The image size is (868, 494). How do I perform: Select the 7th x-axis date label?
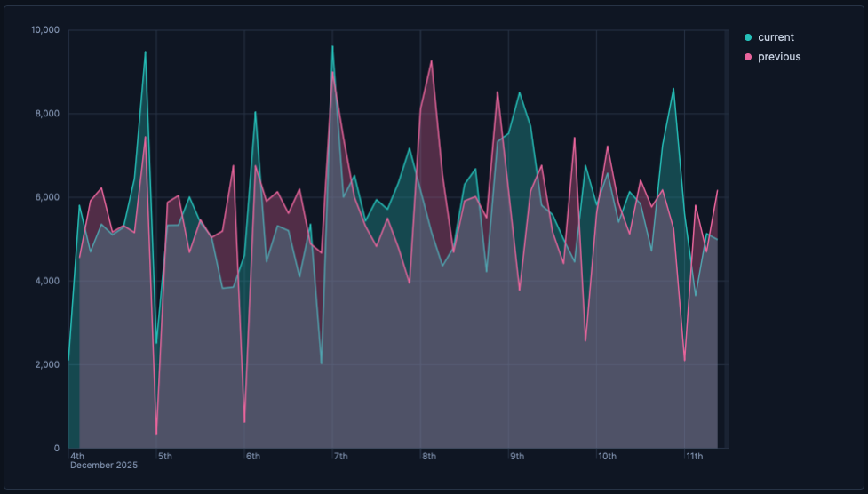(x=341, y=457)
